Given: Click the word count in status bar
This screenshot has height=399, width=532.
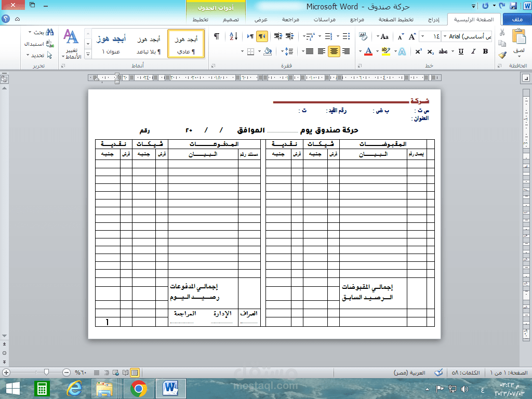Looking at the screenshot, I should click(465, 373).
